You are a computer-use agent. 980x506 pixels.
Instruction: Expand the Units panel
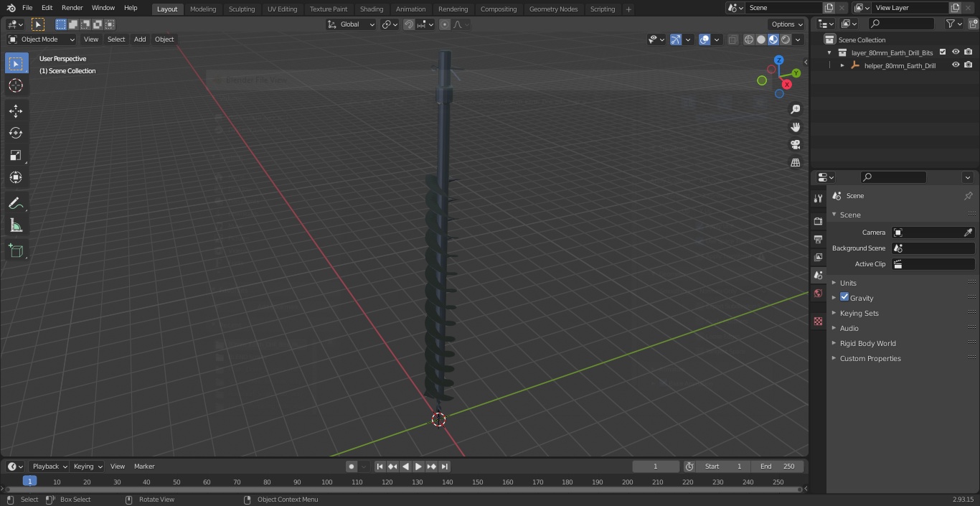(x=848, y=283)
